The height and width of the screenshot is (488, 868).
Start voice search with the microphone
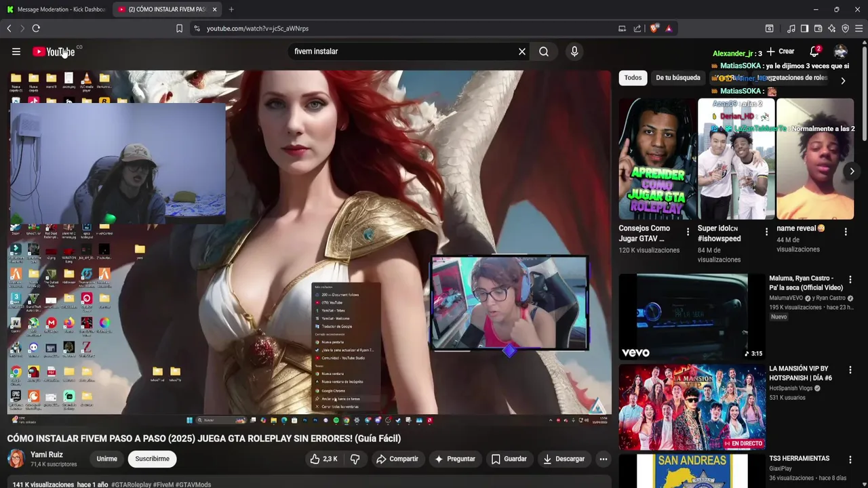(574, 52)
